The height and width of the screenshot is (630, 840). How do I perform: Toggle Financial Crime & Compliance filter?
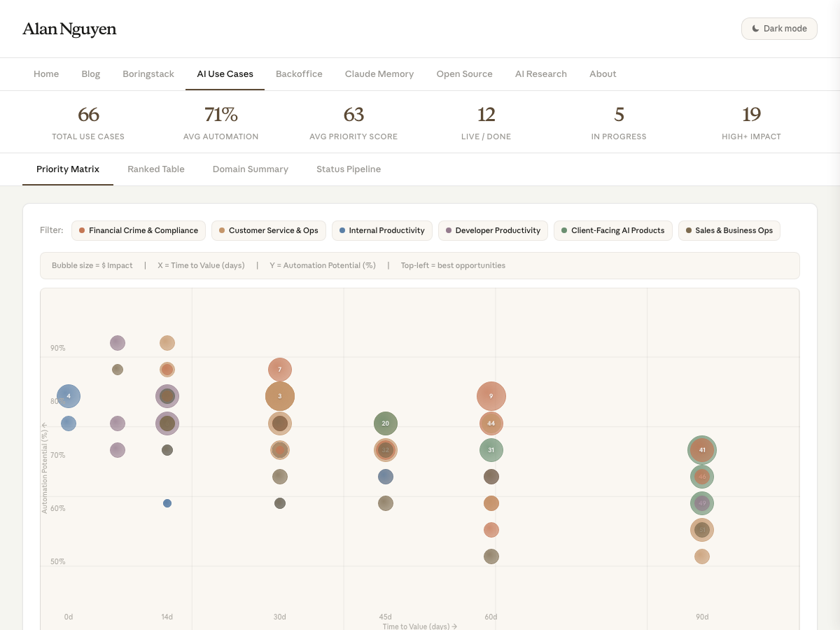pos(139,230)
